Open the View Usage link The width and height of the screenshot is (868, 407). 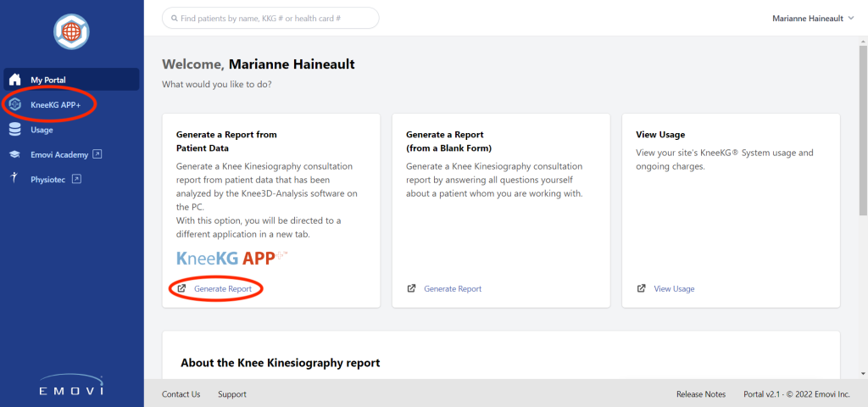(x=674, y=288)
